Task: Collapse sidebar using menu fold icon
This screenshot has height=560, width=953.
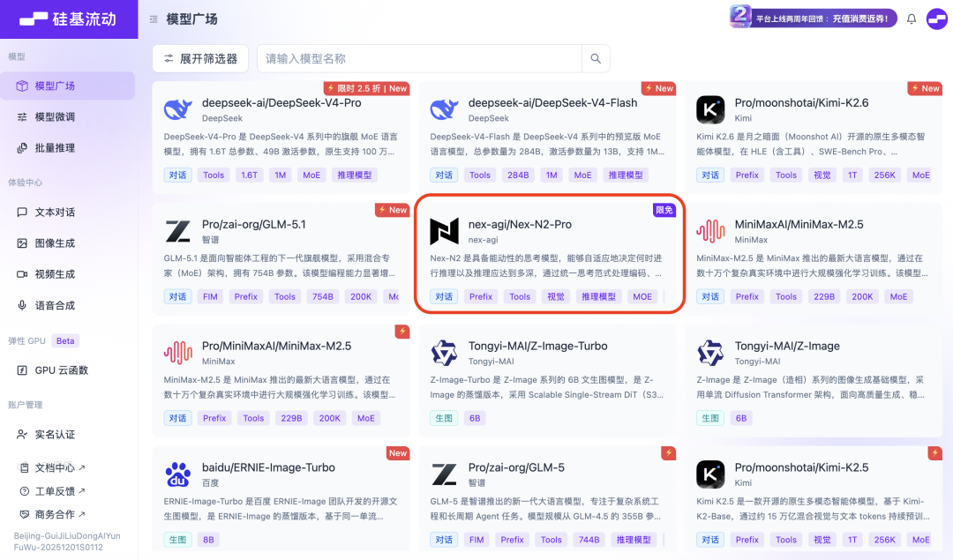Action: coord(154,19)
